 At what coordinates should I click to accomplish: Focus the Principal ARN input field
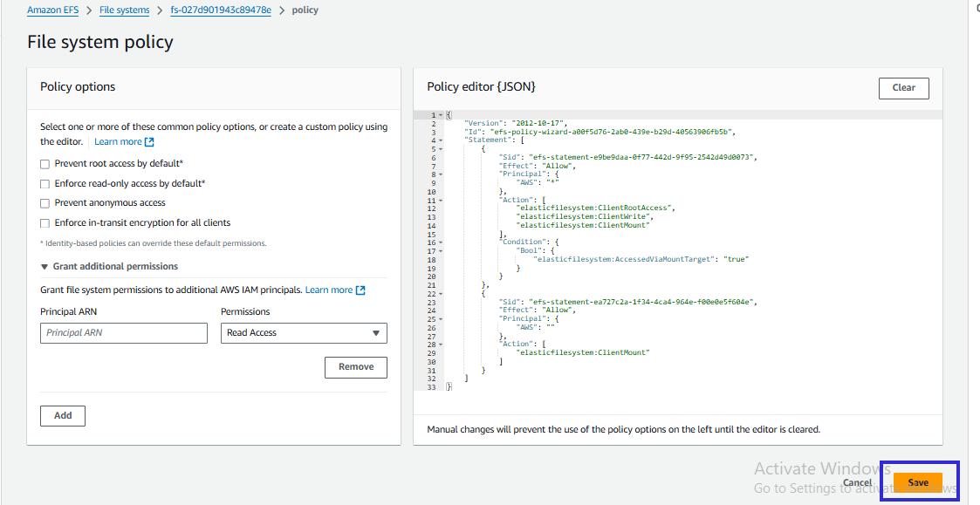coord(124,333)
